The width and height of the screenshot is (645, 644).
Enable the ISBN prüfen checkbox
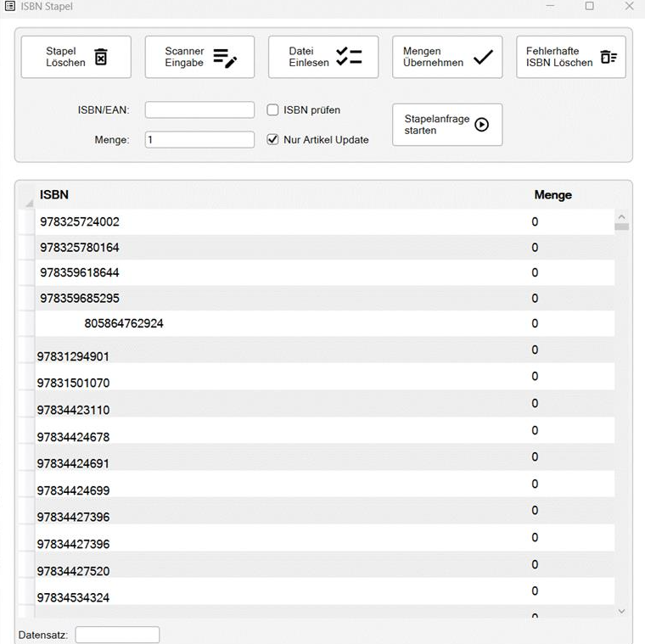[x=273, y=110]
